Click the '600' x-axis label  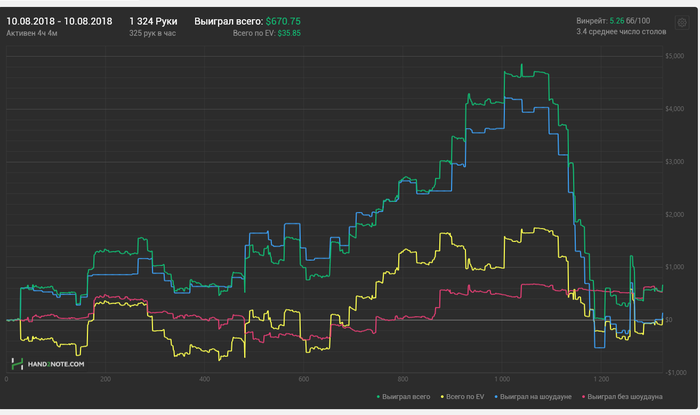[304, 379]
